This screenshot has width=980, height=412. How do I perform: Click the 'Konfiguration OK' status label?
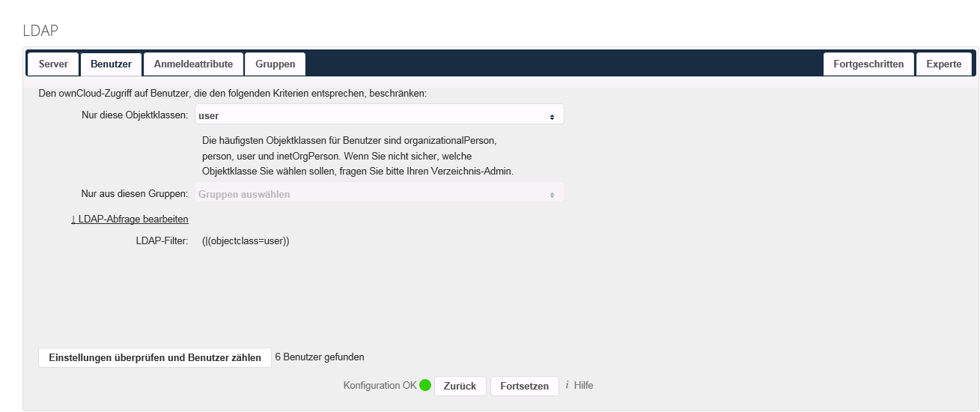tap(380, 386)
